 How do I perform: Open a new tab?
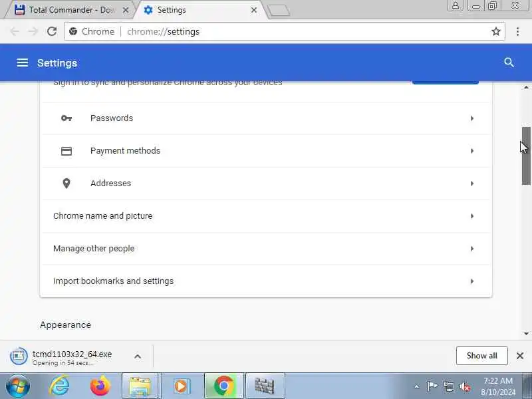279,10
